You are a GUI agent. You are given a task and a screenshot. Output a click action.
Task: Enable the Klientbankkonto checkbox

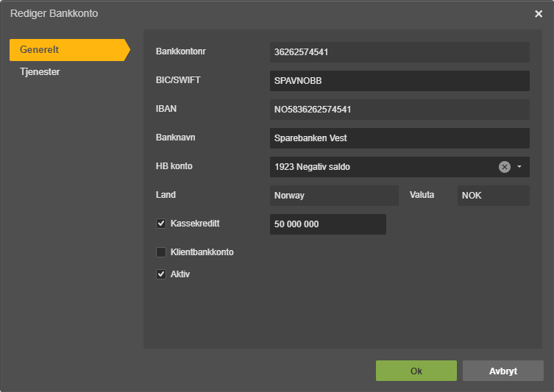[x=161, y=252]
